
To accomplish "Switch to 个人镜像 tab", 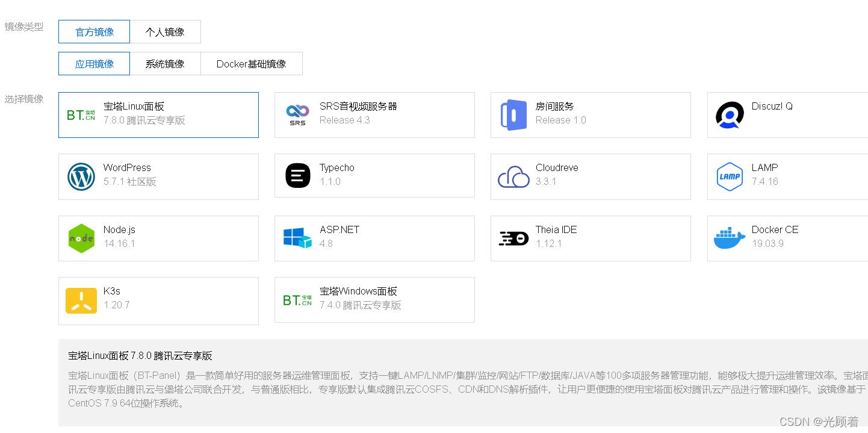I will click(165, 32).
